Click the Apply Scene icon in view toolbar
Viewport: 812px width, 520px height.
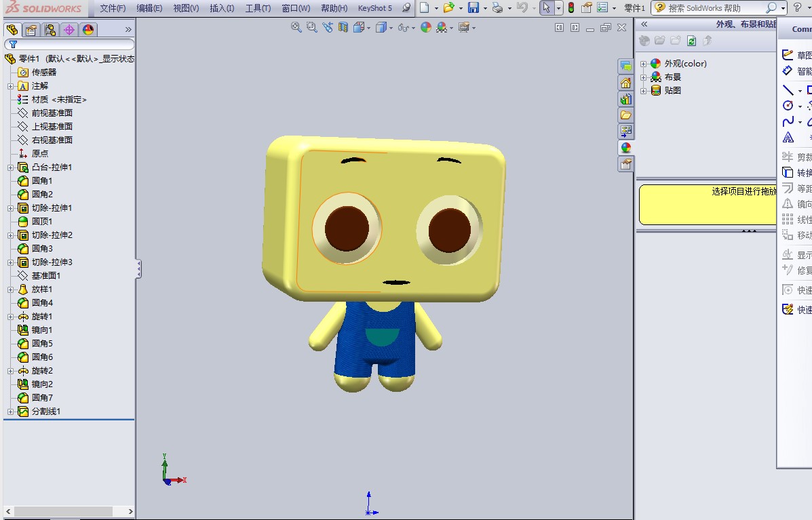(441, 27)
